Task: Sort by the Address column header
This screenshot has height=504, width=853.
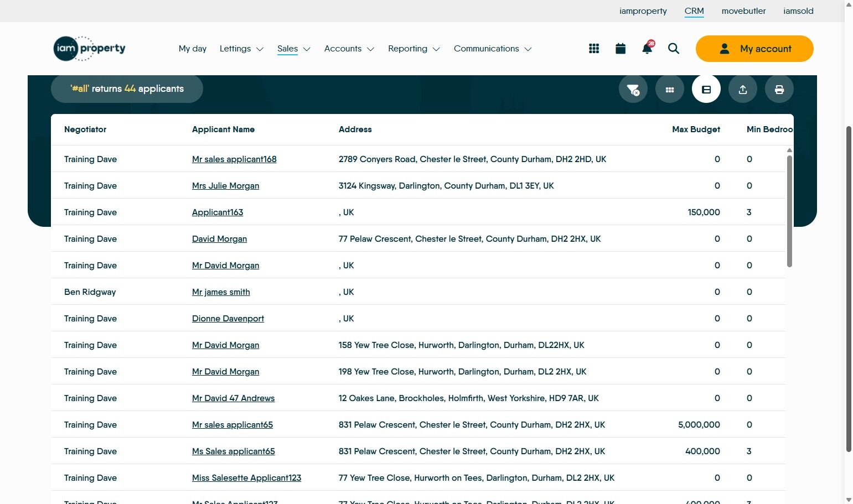Action: pyautogui.click(x=355, y=129)
